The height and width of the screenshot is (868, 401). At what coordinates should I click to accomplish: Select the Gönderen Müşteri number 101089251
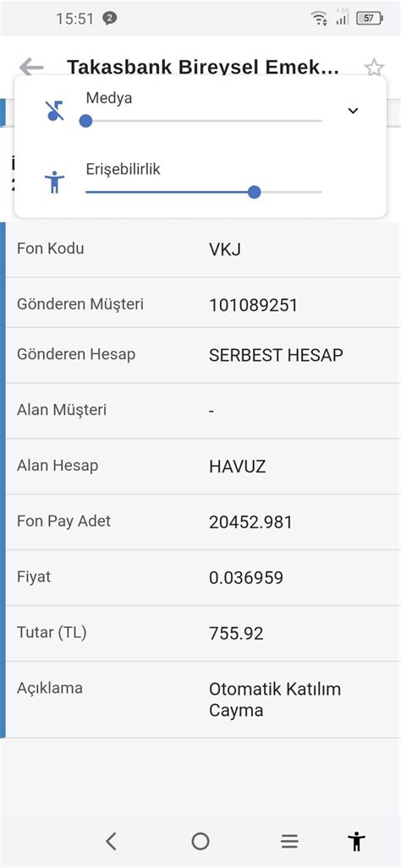253,305
